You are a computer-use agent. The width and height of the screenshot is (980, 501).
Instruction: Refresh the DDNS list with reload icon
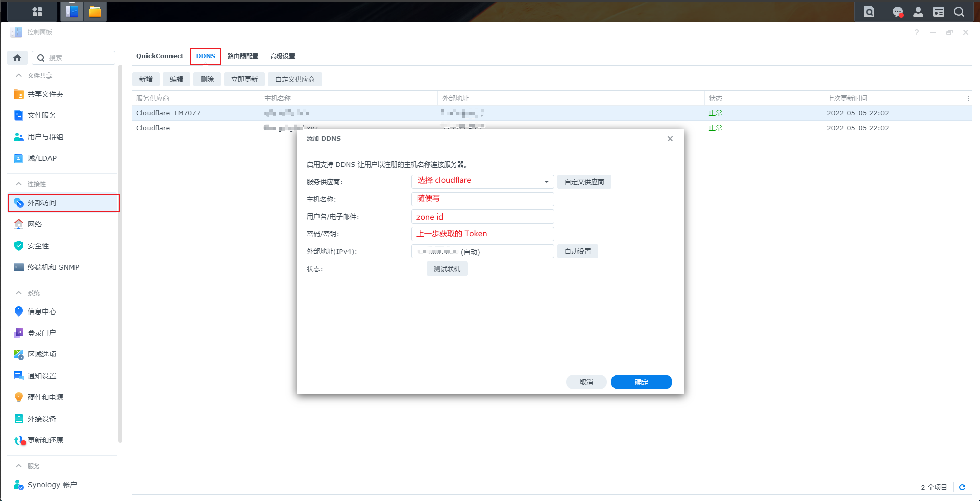[x=962, y=487]
